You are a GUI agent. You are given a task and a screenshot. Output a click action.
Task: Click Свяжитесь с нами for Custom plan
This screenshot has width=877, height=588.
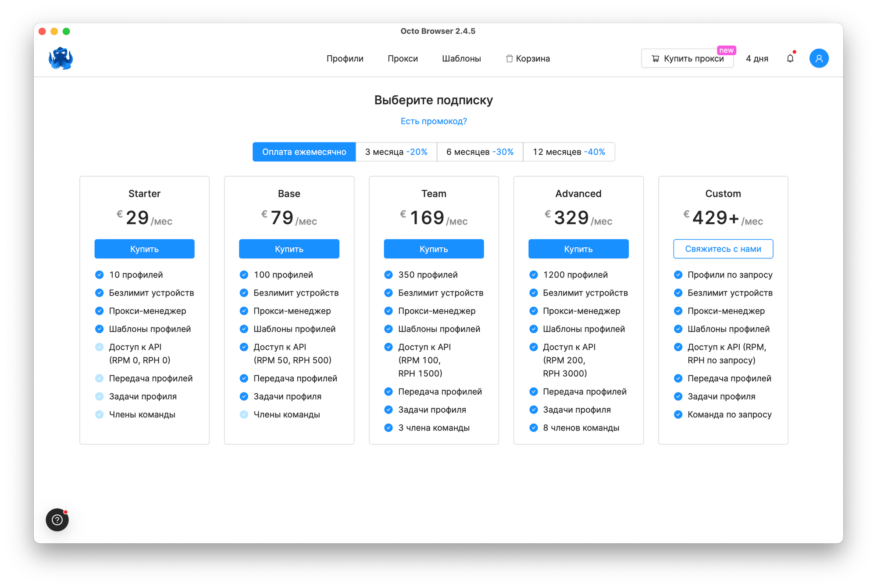(x=723, y=249)
